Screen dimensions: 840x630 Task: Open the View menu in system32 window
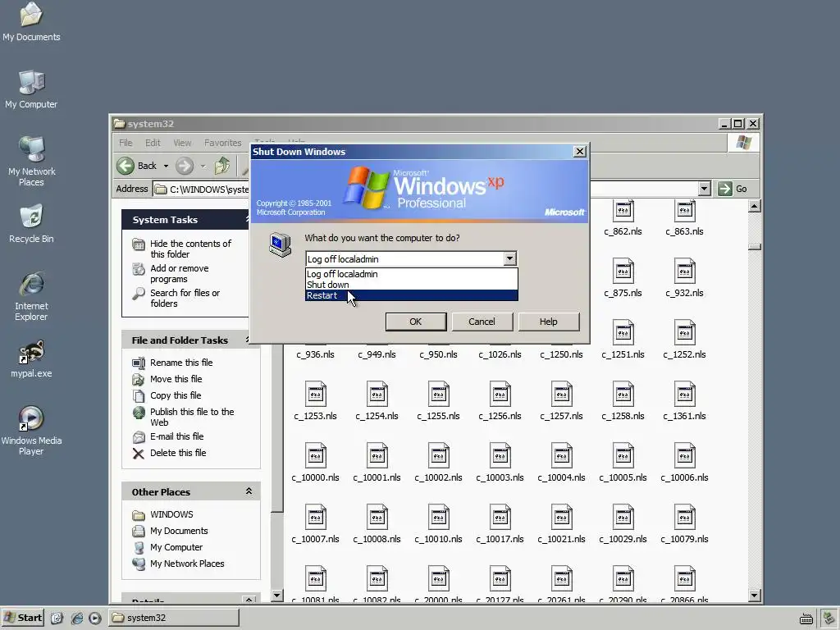pos(182,143)
